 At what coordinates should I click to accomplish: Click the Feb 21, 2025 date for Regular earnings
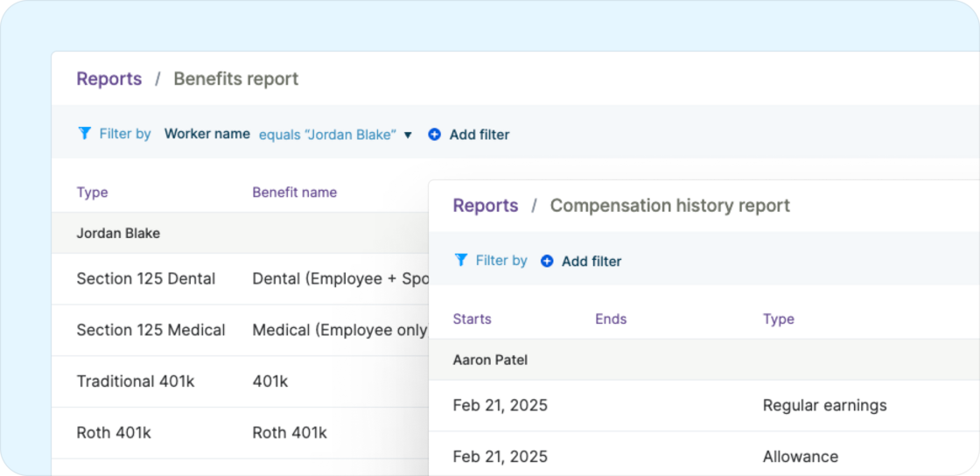tap(500, 405)
